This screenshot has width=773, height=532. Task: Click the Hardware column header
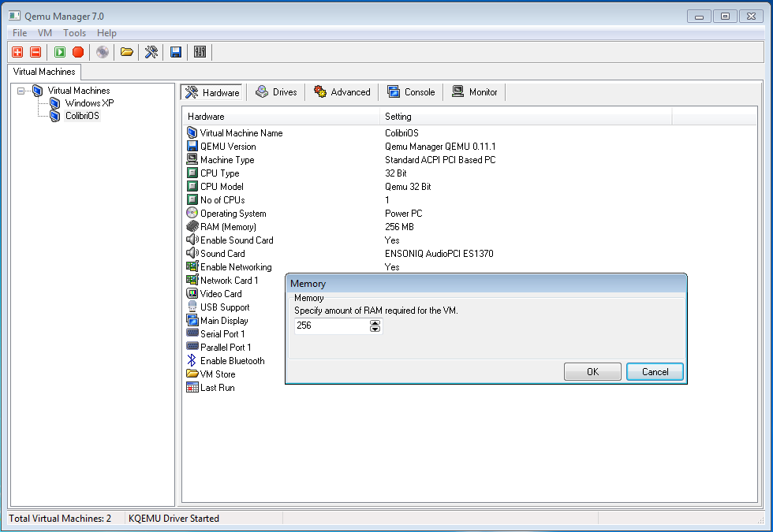282,117
